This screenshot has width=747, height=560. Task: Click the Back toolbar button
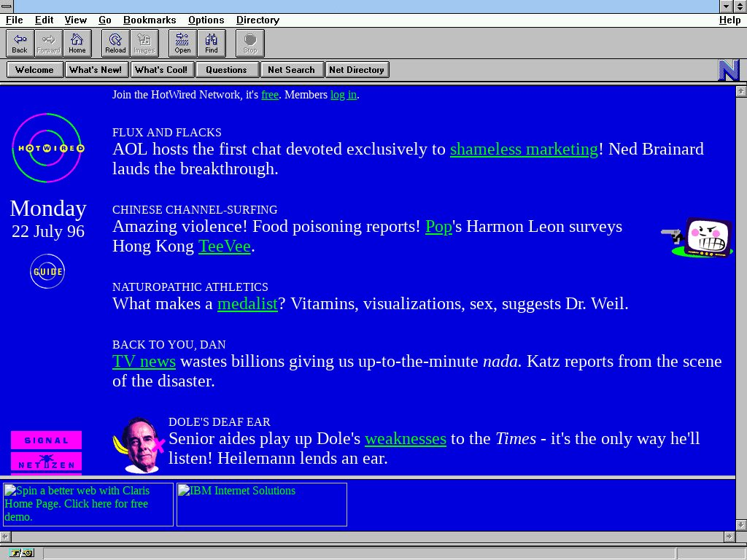click(20, 43)
